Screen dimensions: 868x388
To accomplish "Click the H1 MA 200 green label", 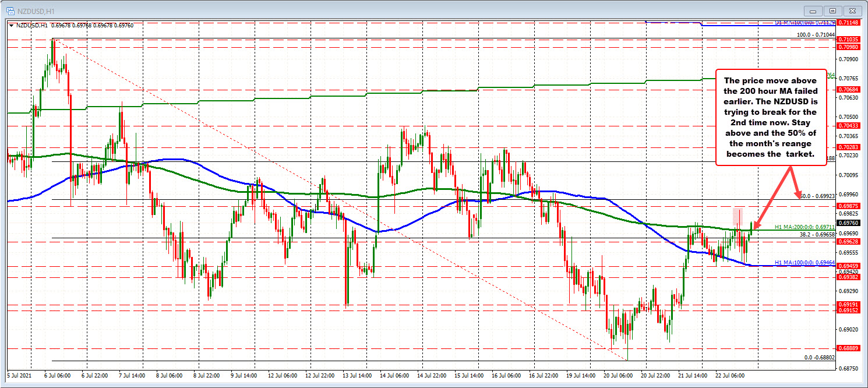I will 804,228.
